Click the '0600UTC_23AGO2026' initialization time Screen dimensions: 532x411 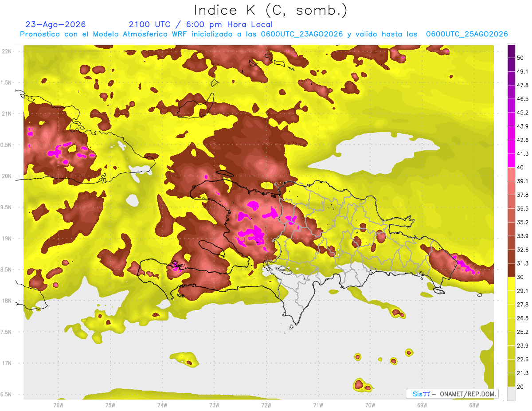click(x=302, y=34)
